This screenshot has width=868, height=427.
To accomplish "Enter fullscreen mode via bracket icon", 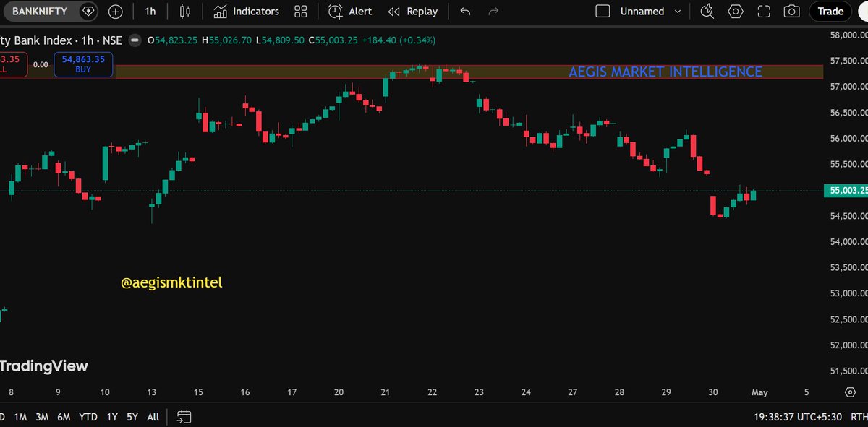I will pos(763,11).
